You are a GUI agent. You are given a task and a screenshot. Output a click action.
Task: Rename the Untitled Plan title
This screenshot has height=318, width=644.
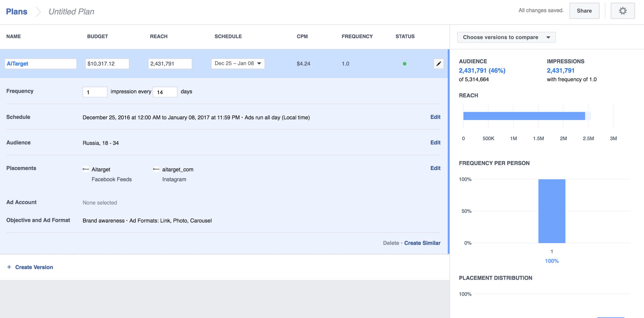(x=71, y=12)
